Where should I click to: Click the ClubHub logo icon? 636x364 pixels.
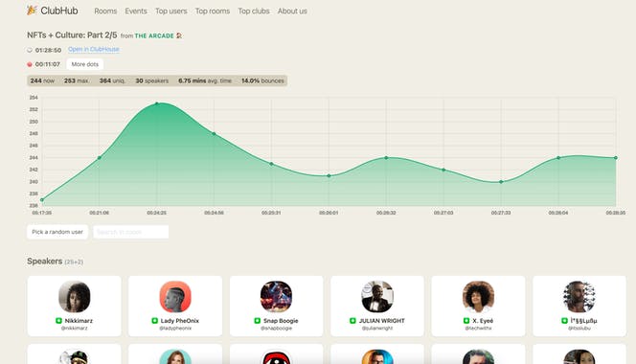[x=32, y=11]
